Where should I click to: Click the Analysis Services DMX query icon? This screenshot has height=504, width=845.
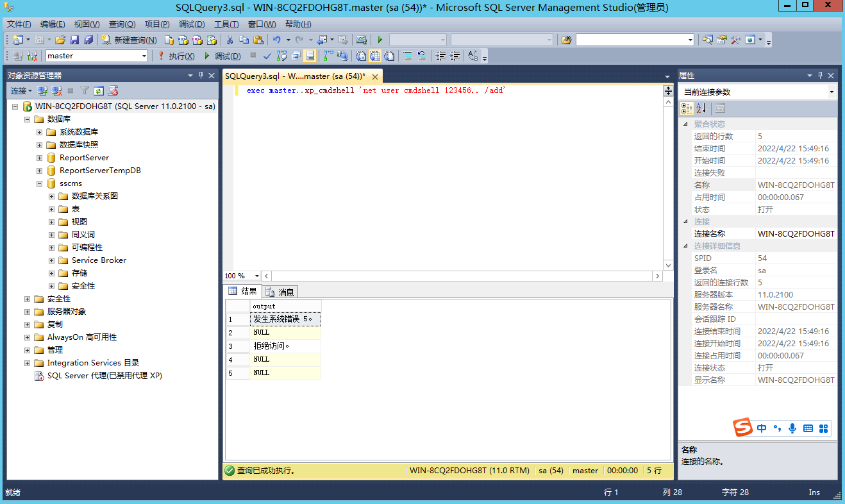click(197, 40)
